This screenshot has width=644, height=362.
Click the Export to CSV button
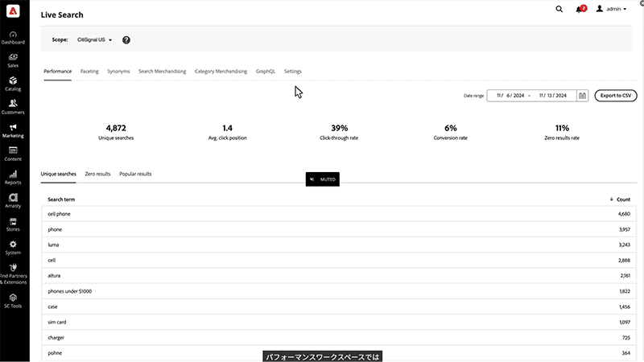(x=616, y=96)
